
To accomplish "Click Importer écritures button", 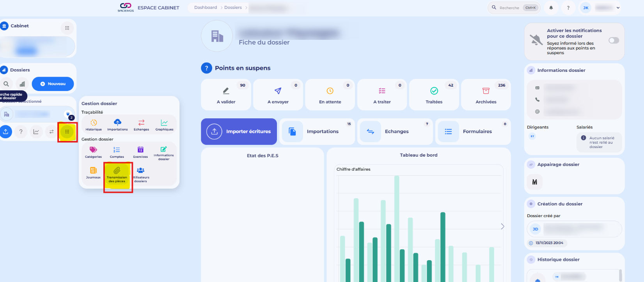I will click(239, 132).
